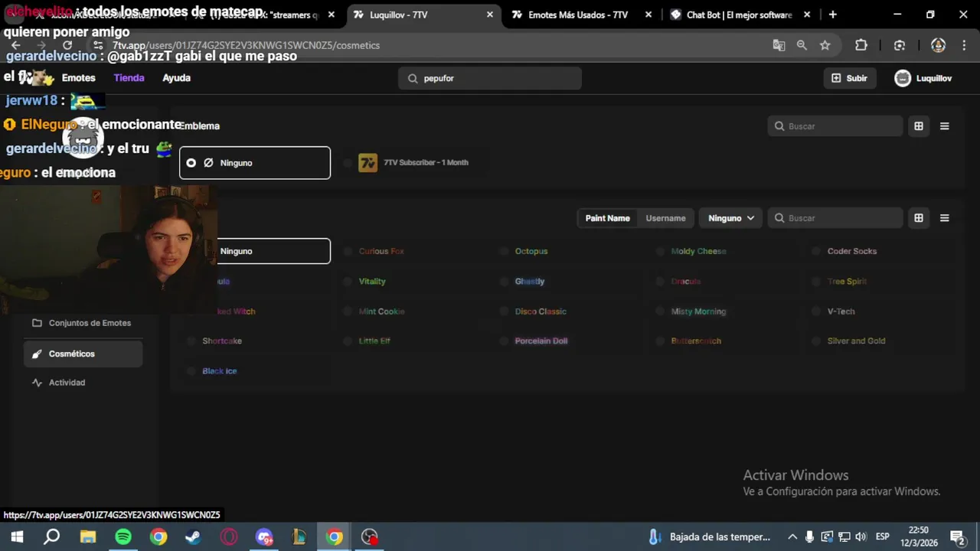The height and width of the screenshot is (551, 980).
Task: Switch Emblema section to list view
Action: [945, 126]
